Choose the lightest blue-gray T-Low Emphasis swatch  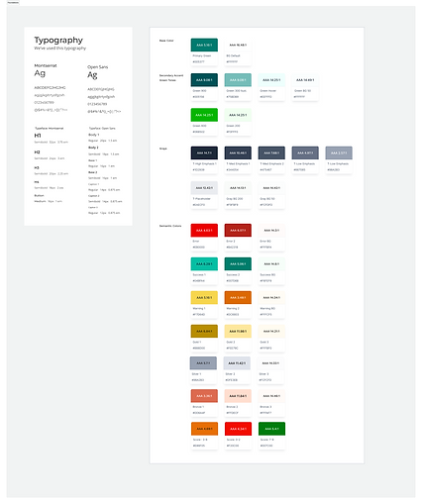339,152
